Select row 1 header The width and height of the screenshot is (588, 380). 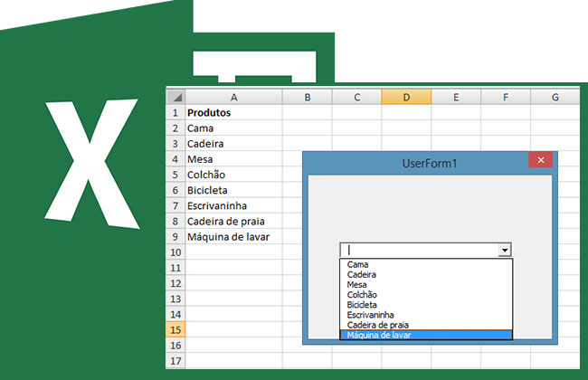(175, 112)
